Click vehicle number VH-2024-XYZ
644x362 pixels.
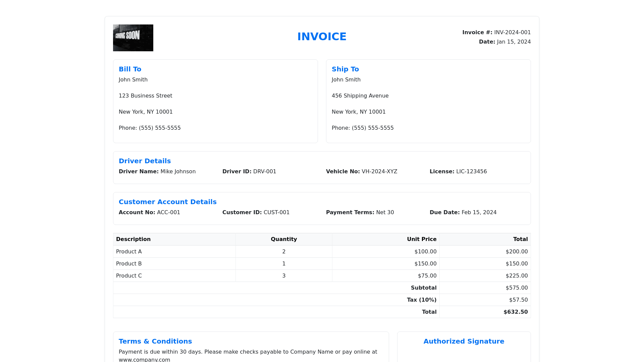(379, 172)
